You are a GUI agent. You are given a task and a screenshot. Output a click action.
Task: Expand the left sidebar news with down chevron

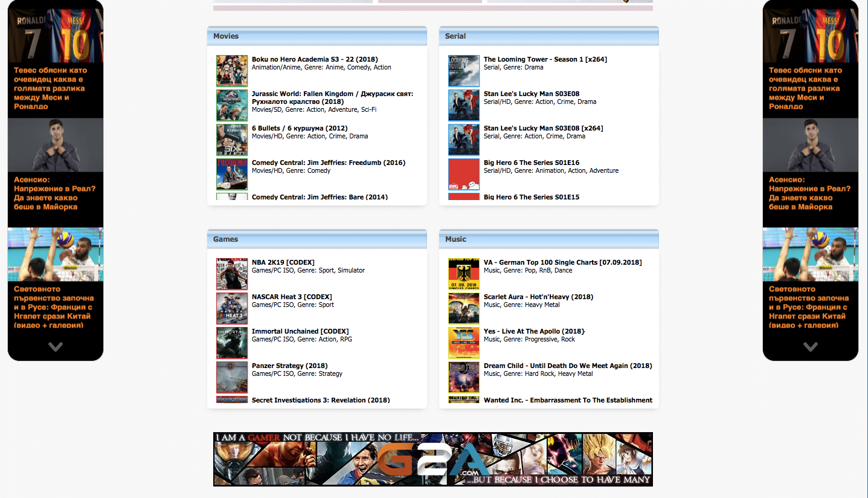pos(56,347)
